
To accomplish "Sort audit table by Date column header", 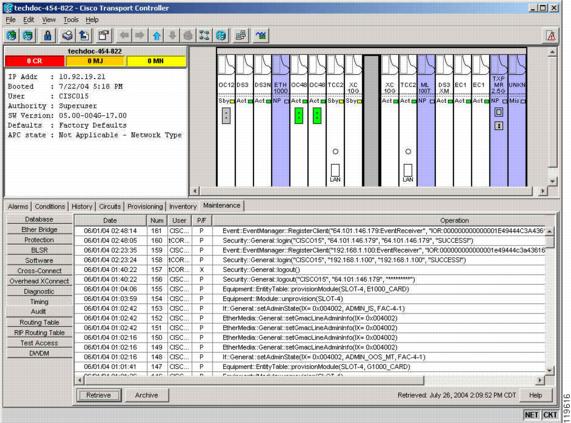I will coord(110,220).
